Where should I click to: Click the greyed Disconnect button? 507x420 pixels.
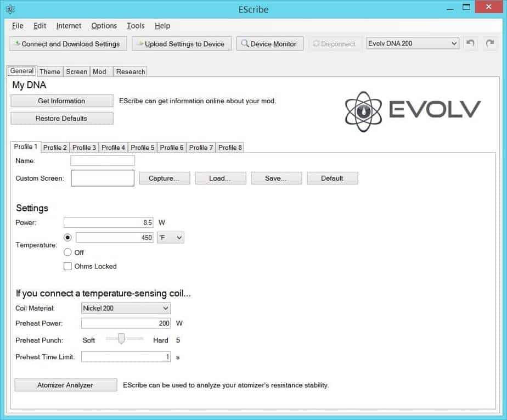pyautogui.click(x=335, y=44)
